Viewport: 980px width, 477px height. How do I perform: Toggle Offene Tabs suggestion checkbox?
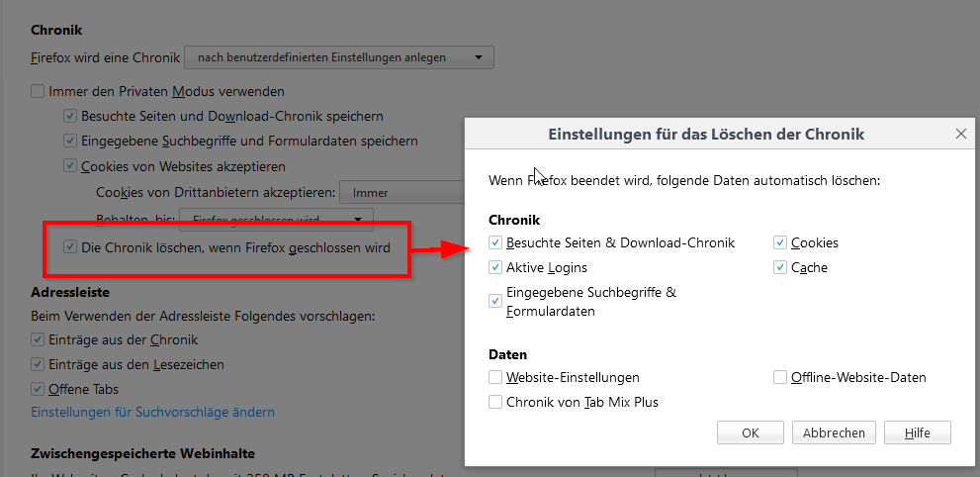39,390
